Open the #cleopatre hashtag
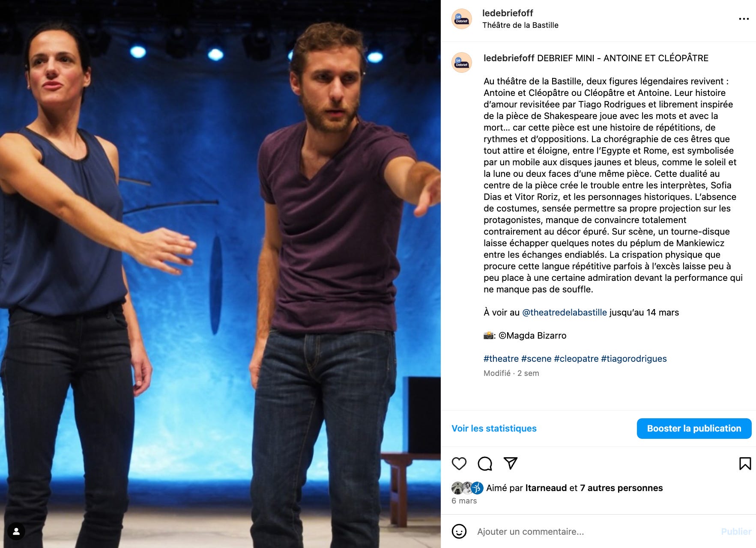This screenshot has height=548, width=756. tap(576, 359)
